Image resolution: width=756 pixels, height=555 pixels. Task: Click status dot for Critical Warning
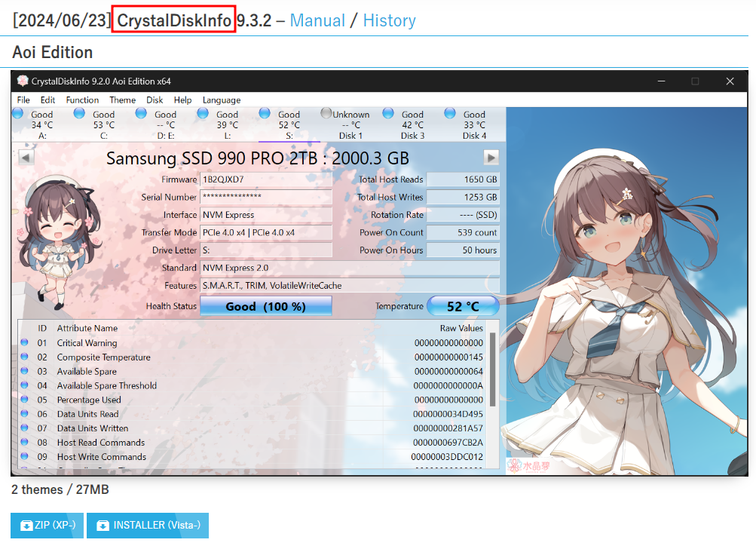(x=24, y=342)
